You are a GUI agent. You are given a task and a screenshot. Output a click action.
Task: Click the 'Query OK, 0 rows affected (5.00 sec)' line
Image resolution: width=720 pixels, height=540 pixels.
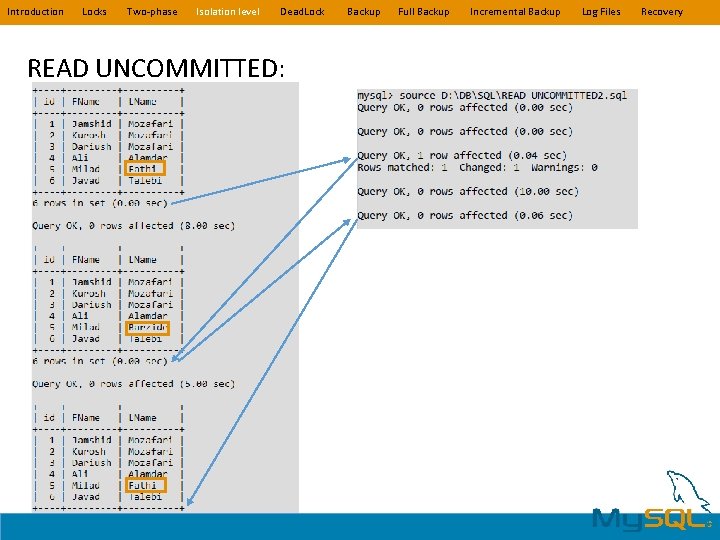134,384
